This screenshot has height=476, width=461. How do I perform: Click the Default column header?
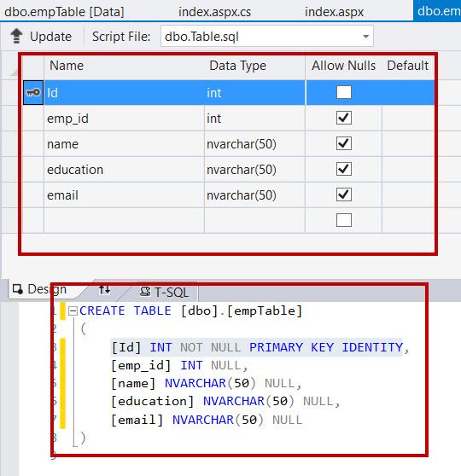click(x=407, y=66)
